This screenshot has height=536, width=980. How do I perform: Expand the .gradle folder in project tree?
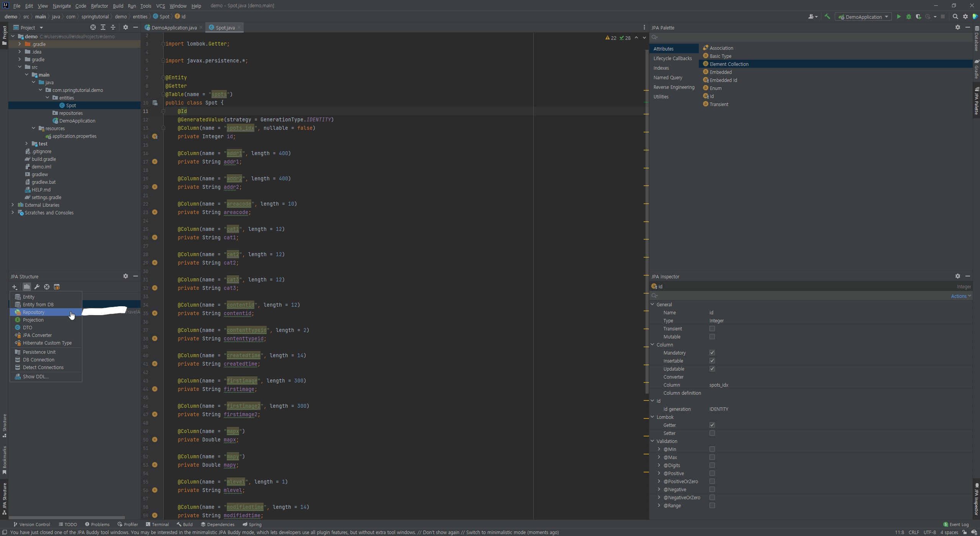point(20,44)
